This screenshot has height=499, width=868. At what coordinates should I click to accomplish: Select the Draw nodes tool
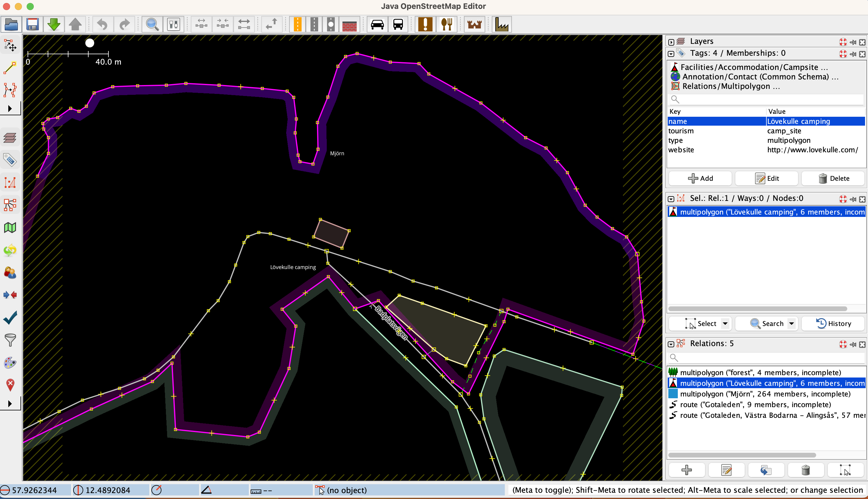tap(10, 68)
